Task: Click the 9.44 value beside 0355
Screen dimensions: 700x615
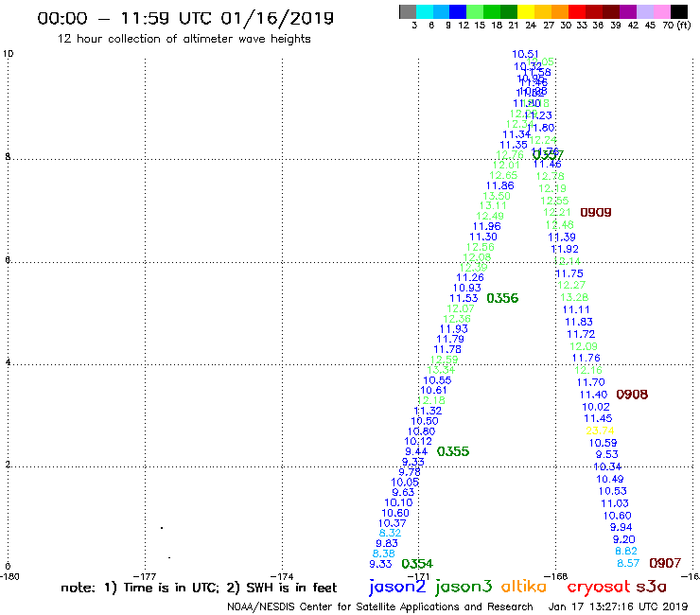Action: click(416, 451)
